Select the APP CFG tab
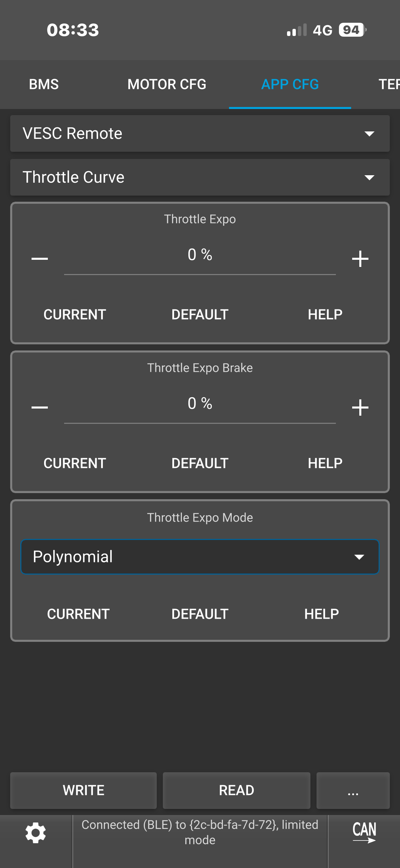The image size is (400, 868). pyautogui.click(x=290, y=84)
